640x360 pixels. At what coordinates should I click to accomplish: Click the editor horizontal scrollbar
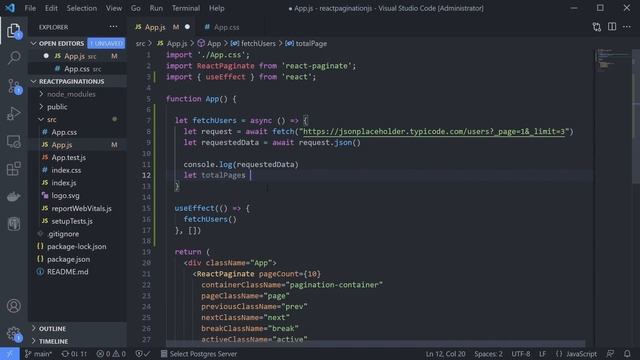tap(376, 344)
